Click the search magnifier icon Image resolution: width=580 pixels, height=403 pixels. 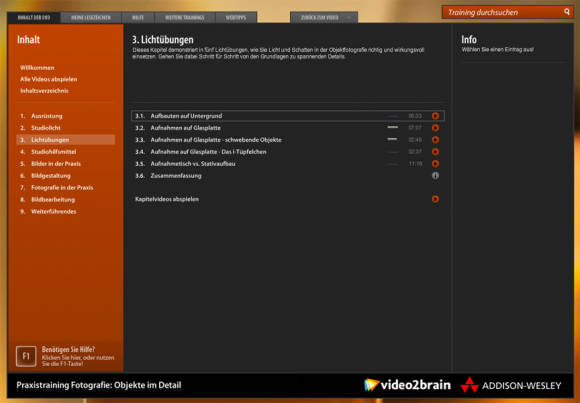567,12
